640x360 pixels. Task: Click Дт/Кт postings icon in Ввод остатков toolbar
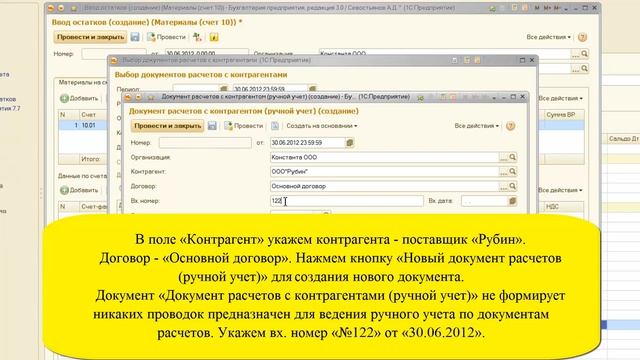point(198,37)
